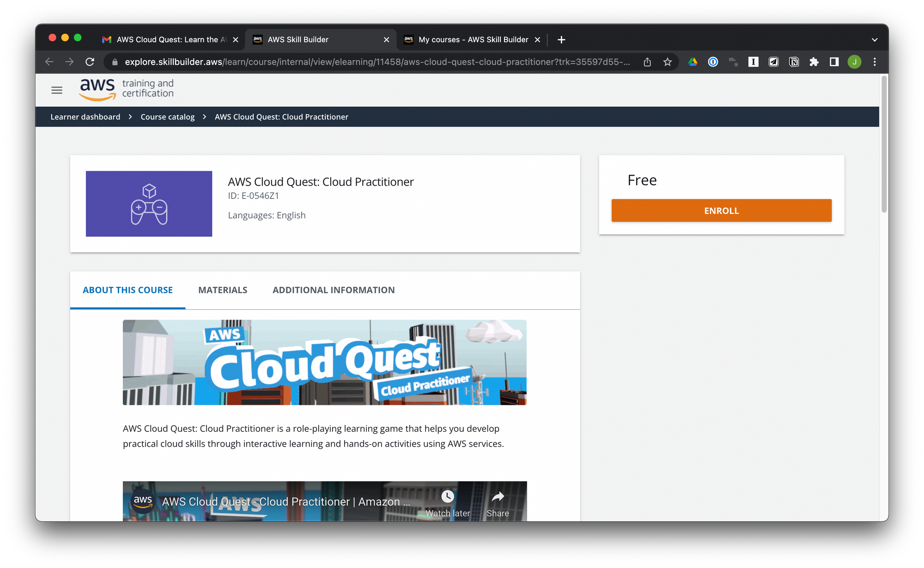This screenshot has height=568, width=924.
Task: Click the purple game controller course thumbnail
Action: coord(149,204)
